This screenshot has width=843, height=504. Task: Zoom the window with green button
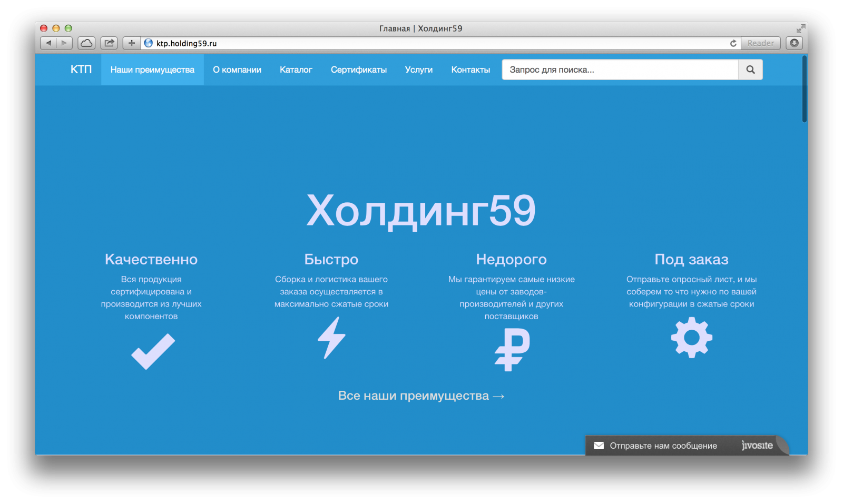[68, 28]
